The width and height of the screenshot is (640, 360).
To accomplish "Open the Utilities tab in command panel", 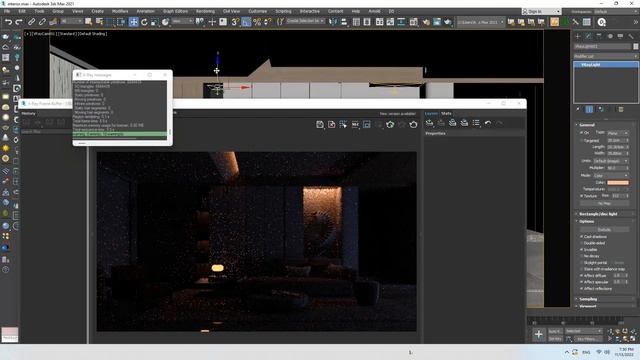I will point(631,36).
